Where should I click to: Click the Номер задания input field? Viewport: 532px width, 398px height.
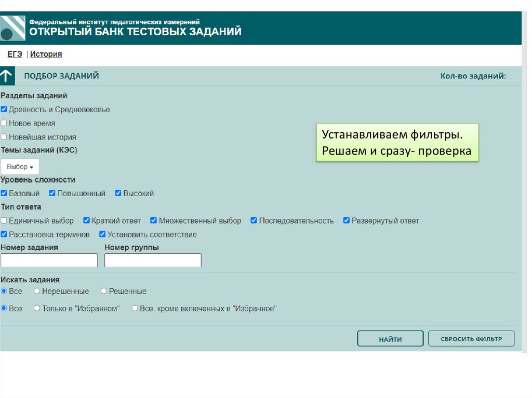coord(49,260)
